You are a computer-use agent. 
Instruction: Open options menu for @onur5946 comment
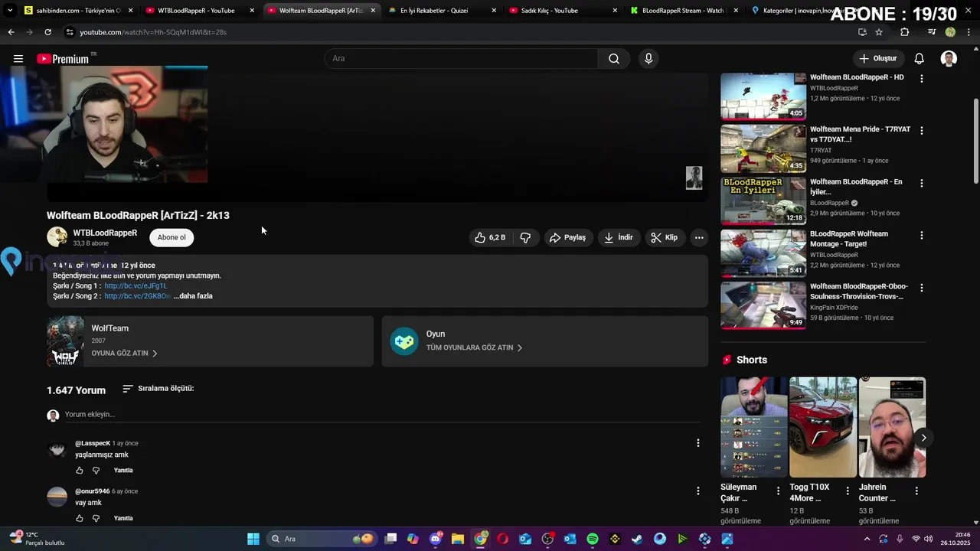tap(697, 491)
